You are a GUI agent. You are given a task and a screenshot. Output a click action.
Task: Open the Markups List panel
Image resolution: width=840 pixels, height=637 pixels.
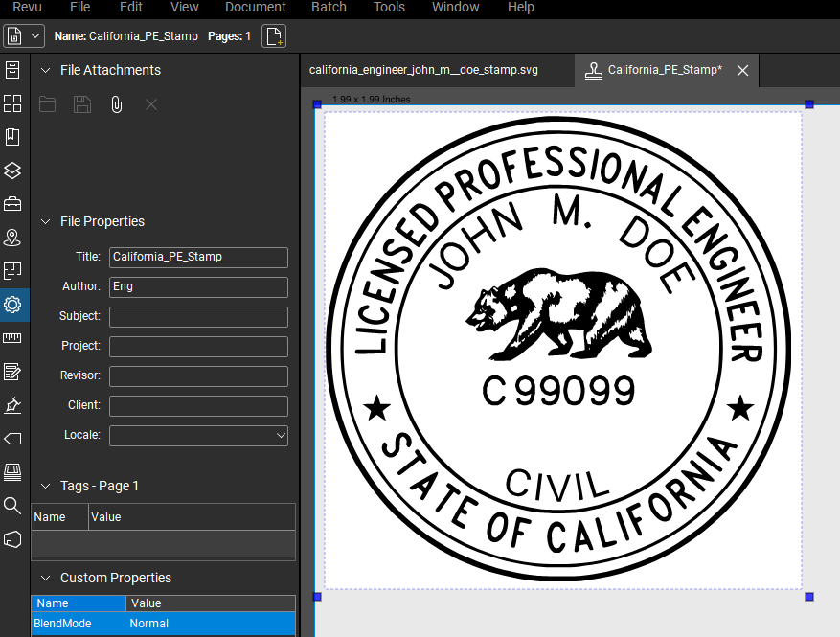12,372
